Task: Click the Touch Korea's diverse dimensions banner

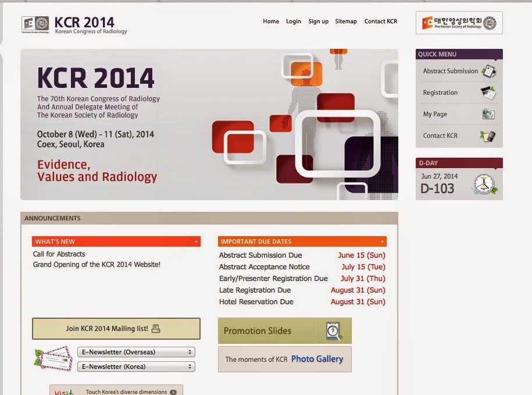Action: point(116,390)
